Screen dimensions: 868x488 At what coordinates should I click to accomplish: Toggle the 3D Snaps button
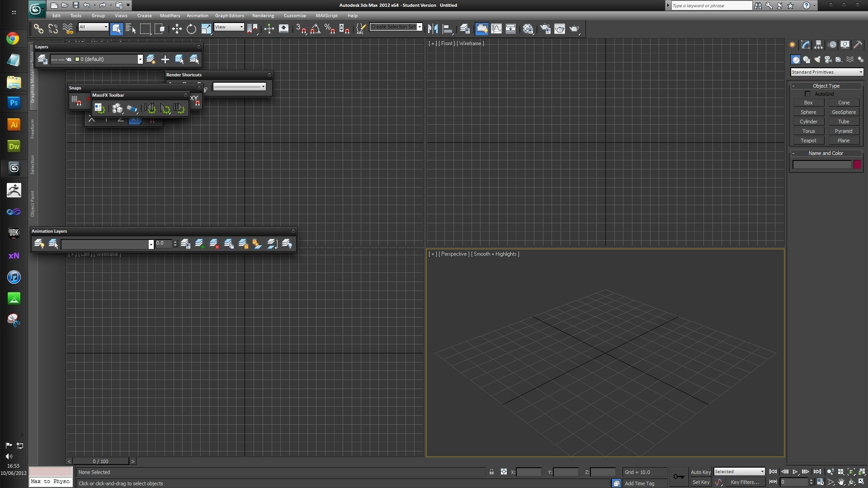click(x=300, y=29)
